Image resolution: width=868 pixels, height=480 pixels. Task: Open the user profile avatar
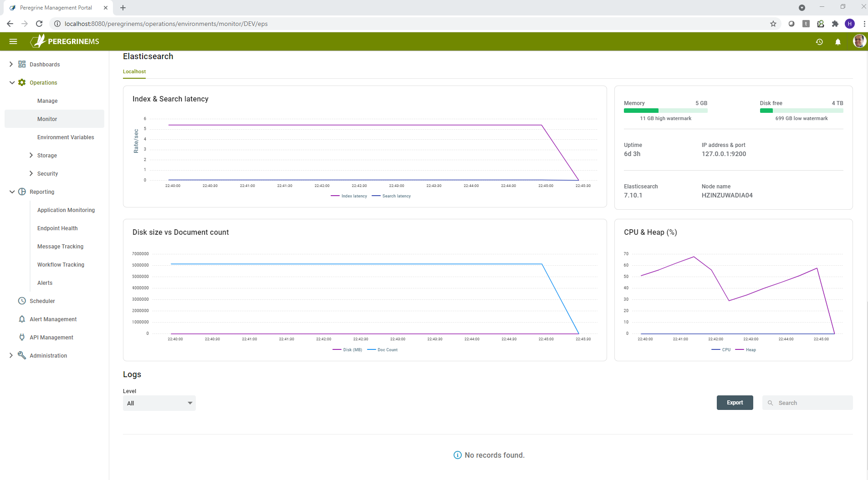[859, 41]
